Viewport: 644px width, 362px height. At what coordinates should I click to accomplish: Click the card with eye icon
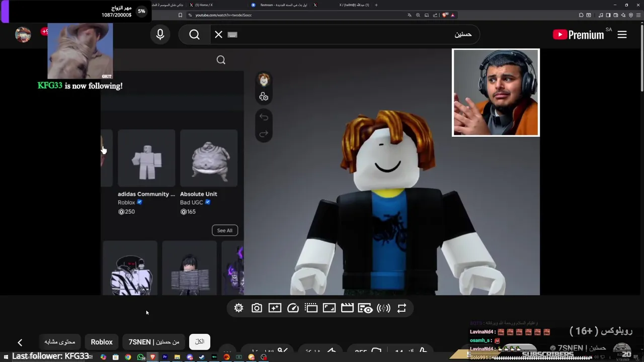click(365, 308)
